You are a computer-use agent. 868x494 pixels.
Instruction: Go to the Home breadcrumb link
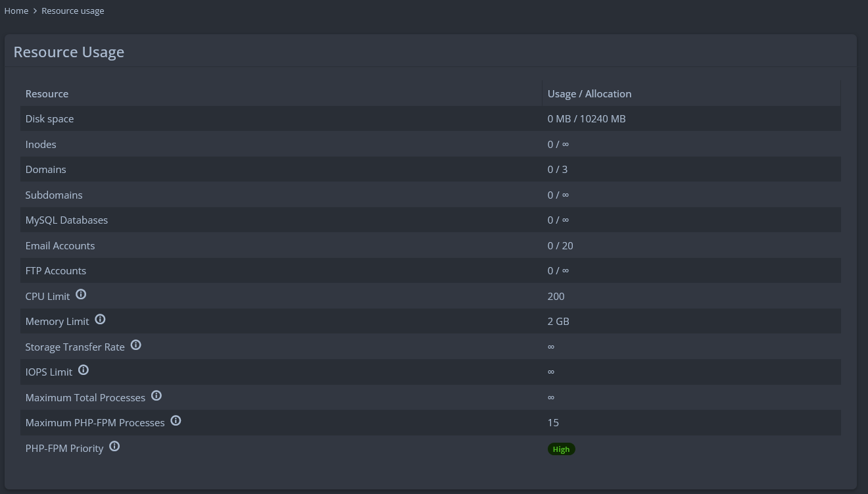[x=16, y=11]
